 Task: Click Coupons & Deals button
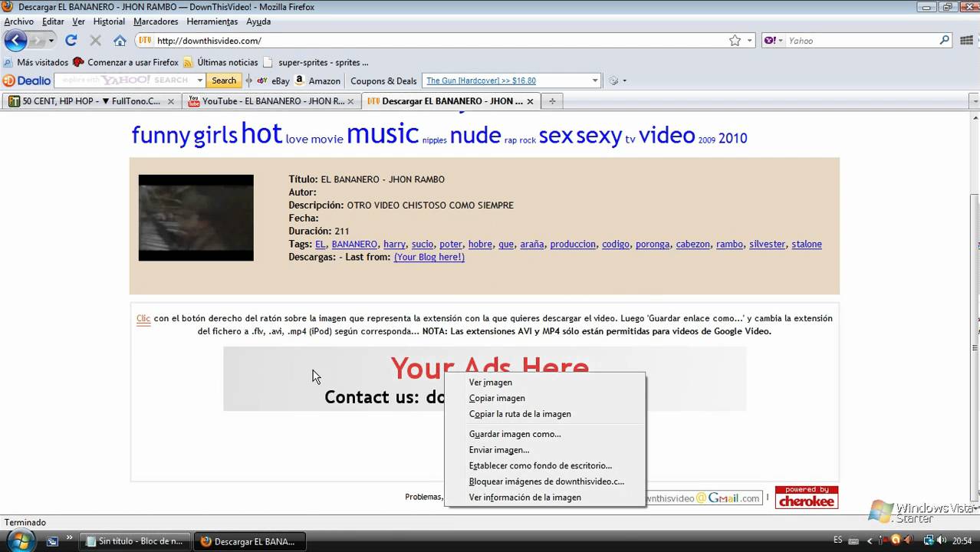tap(383, 80)
